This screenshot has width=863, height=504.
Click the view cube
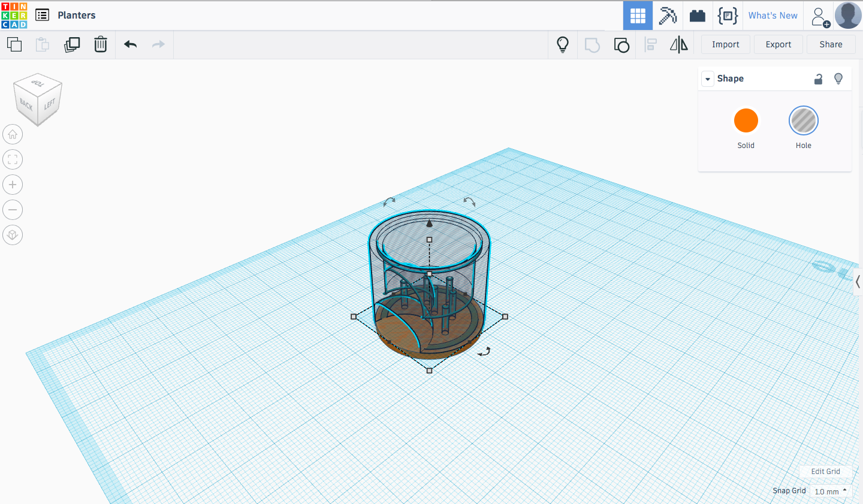pos(38,99)
